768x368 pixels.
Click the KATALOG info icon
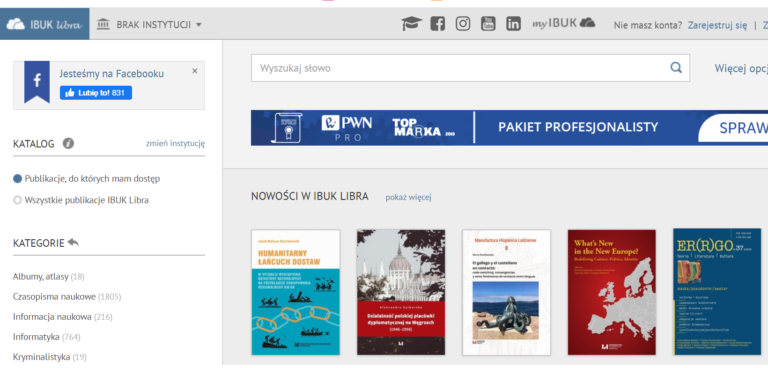click(x=69, y=144)
